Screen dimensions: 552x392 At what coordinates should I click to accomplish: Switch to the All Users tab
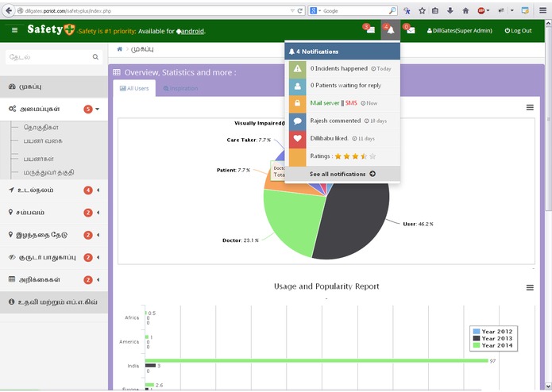[x=134, y=88]
